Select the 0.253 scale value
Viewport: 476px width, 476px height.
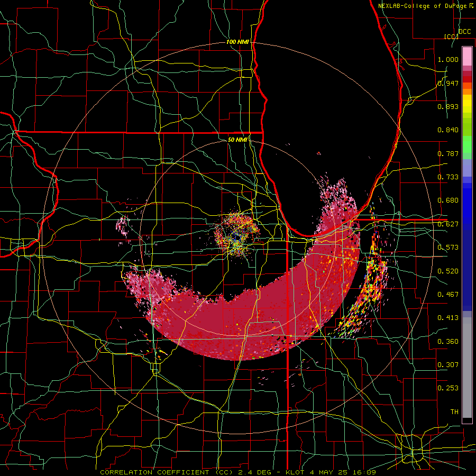tap(448, 388)
